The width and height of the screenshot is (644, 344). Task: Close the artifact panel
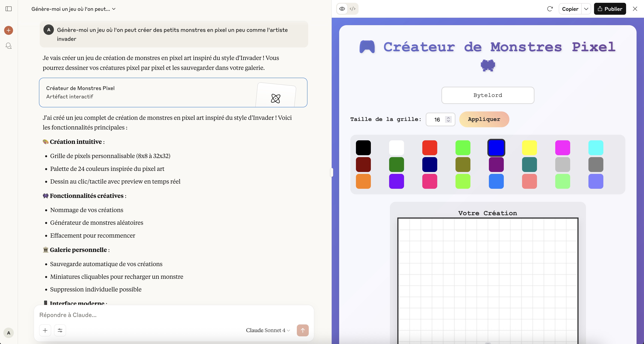click(x=635, y=9)
